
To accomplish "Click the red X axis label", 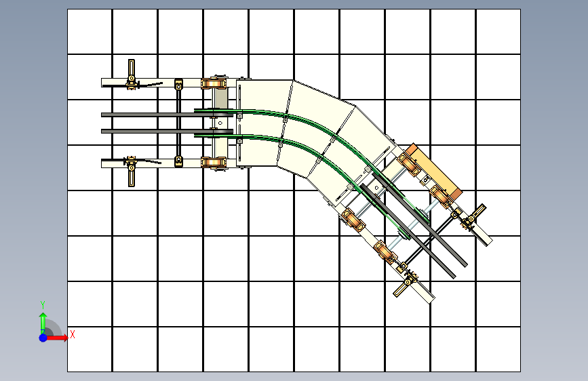I will pyautogui.click(x=73, y=334).
